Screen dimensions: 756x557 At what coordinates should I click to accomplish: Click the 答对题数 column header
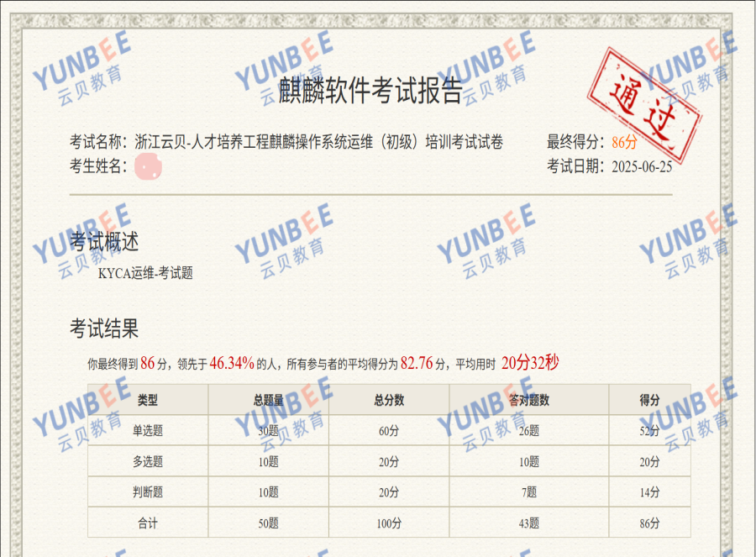(529, 400)
